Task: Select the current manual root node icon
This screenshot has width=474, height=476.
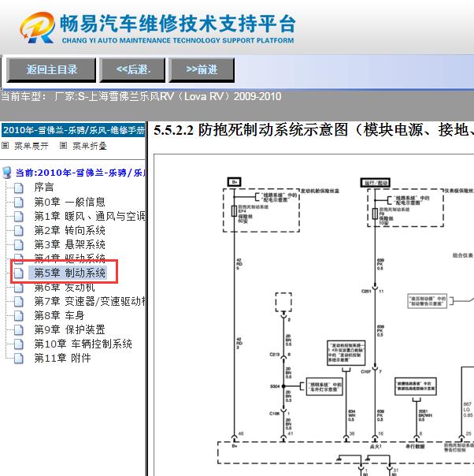Action: click(6, 173)
